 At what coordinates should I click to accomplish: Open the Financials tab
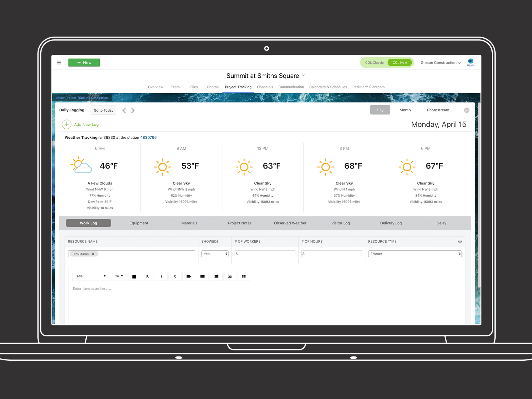265,87
